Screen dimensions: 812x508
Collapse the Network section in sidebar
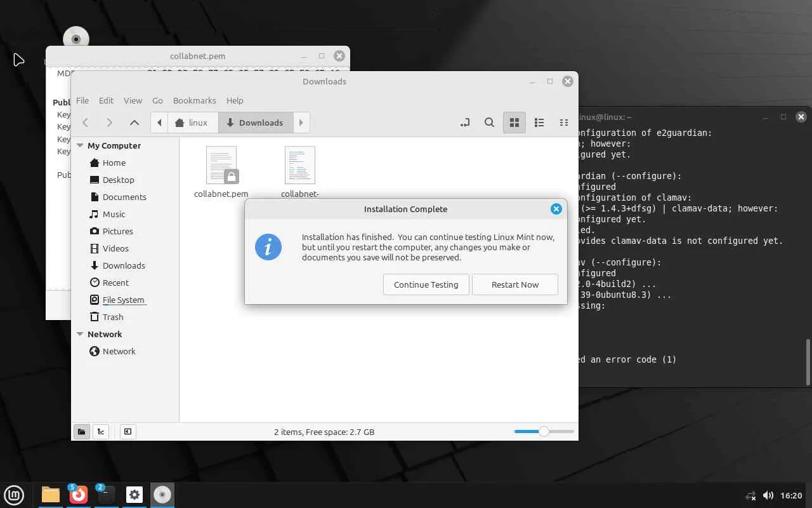coord(81,334)
